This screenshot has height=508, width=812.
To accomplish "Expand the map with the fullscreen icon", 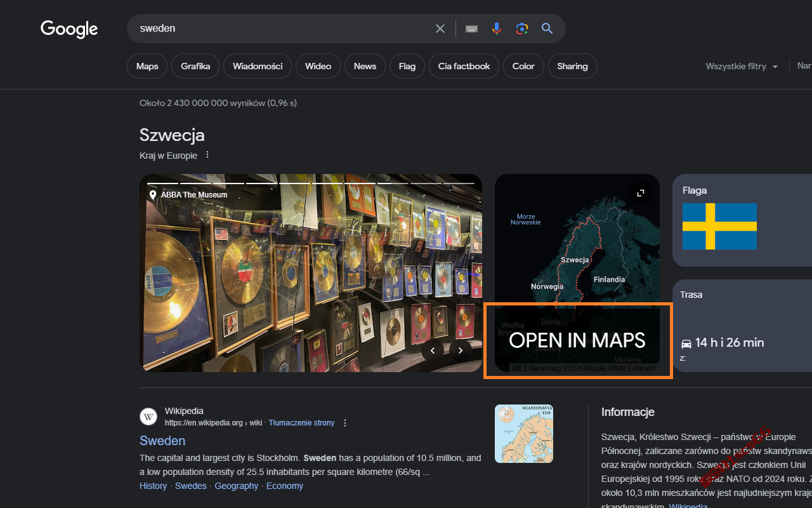I will tap(641, 193).
